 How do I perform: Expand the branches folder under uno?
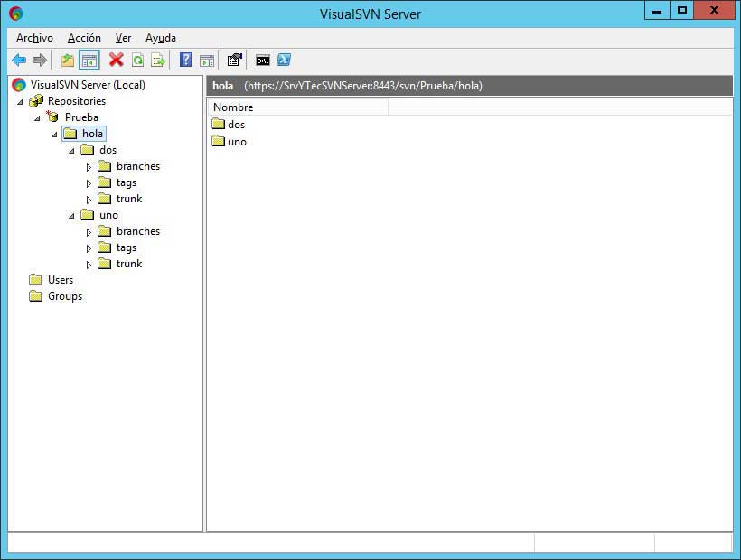click(88, 231)
